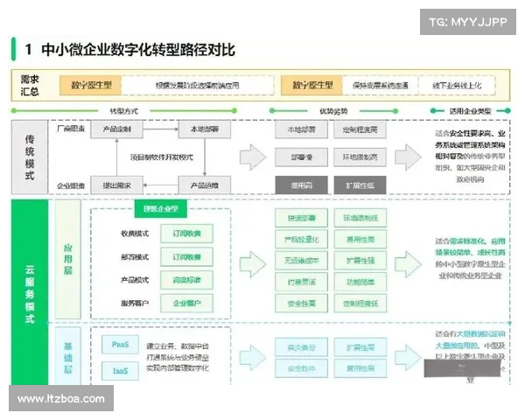
Task: Click the dark 费用高 box
Action: click(301, 185)
